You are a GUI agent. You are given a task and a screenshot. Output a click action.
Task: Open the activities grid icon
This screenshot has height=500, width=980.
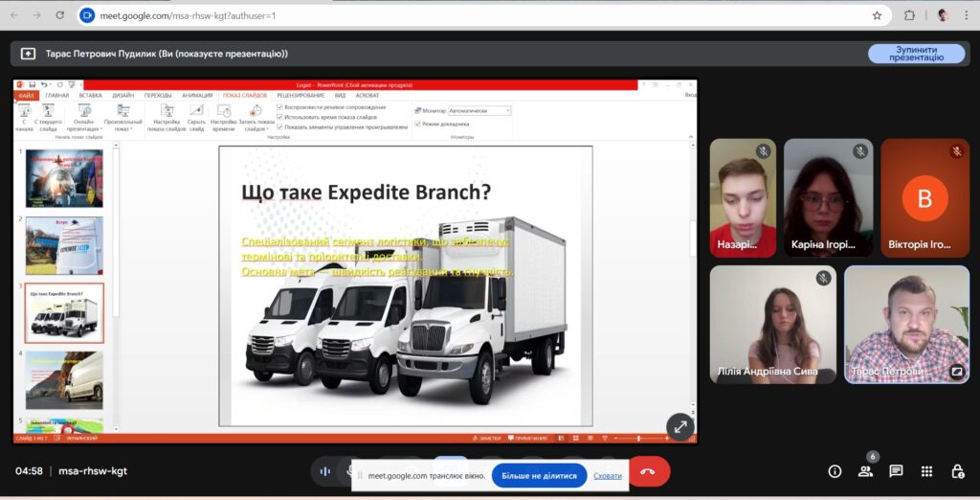coord(926,471)
